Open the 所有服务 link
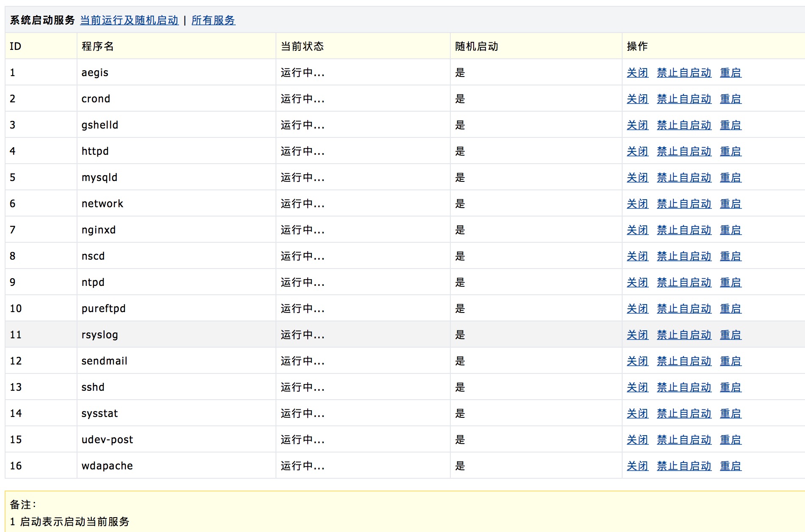 click(x=213, y=20)
